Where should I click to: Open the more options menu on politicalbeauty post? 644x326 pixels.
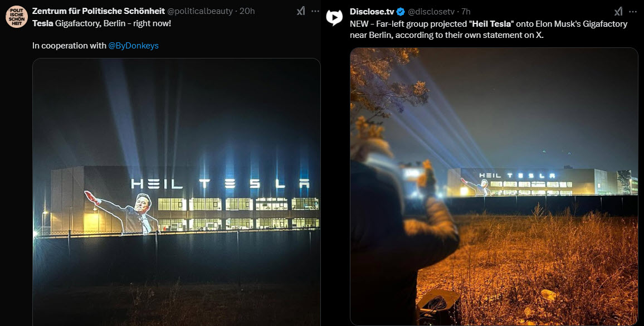(x=315, y=11)
